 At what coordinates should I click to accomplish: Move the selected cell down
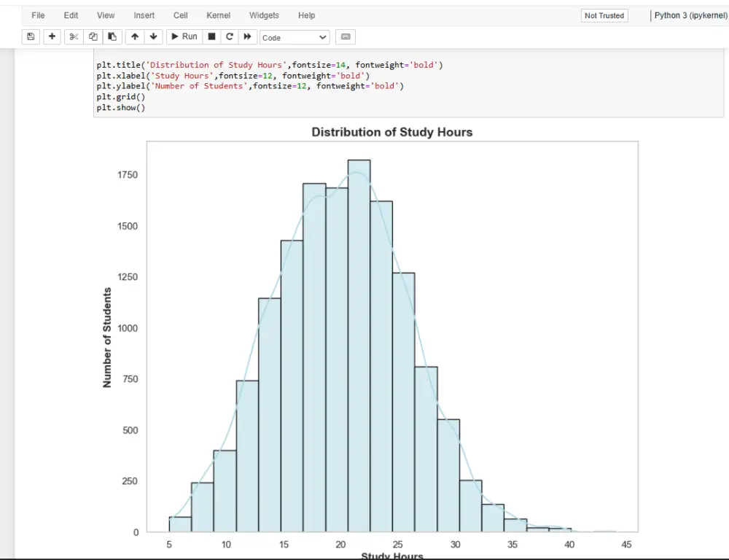(x=153, y=36)
